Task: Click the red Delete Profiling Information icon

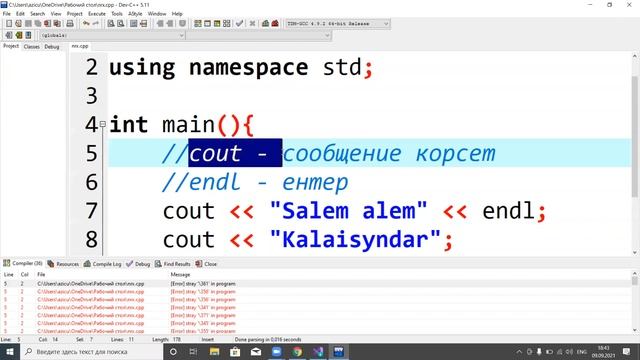Action: (x=275, y=24)
